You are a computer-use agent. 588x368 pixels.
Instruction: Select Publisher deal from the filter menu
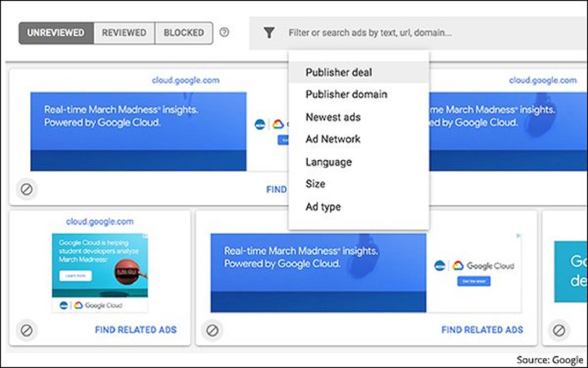pyautogui.click(x=339, y=72)
